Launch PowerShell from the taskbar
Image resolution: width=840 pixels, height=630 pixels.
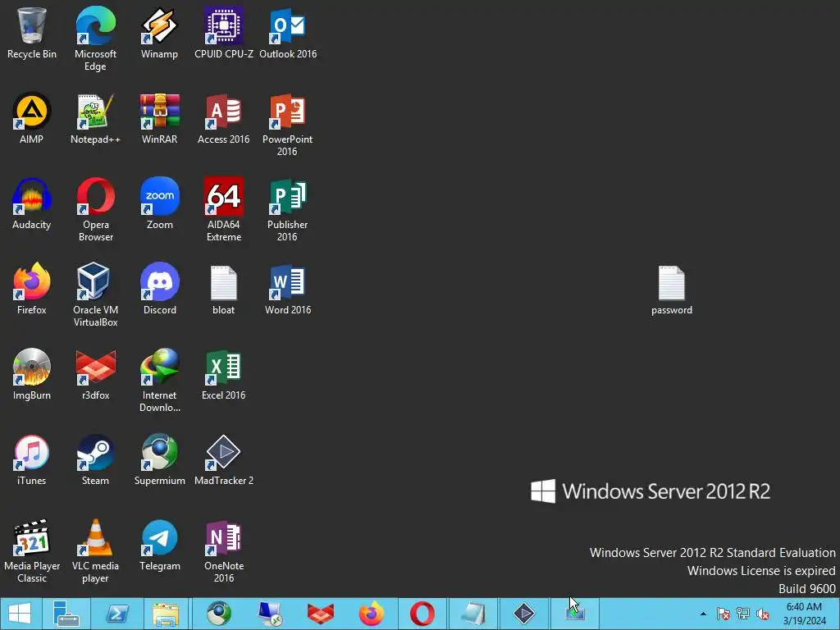click(116, 614)
